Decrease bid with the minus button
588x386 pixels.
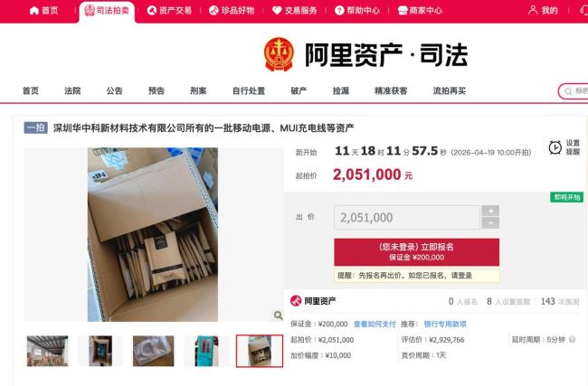[490, 223]
